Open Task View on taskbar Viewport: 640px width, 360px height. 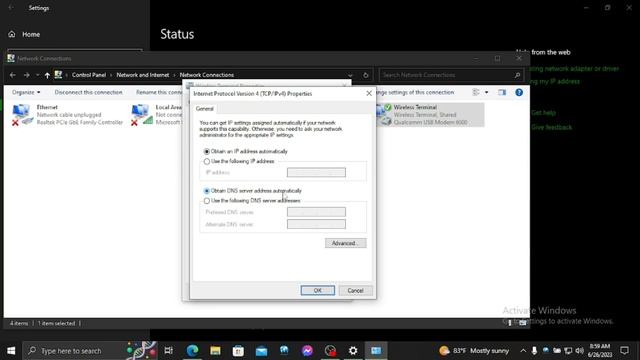click(169, 351)
